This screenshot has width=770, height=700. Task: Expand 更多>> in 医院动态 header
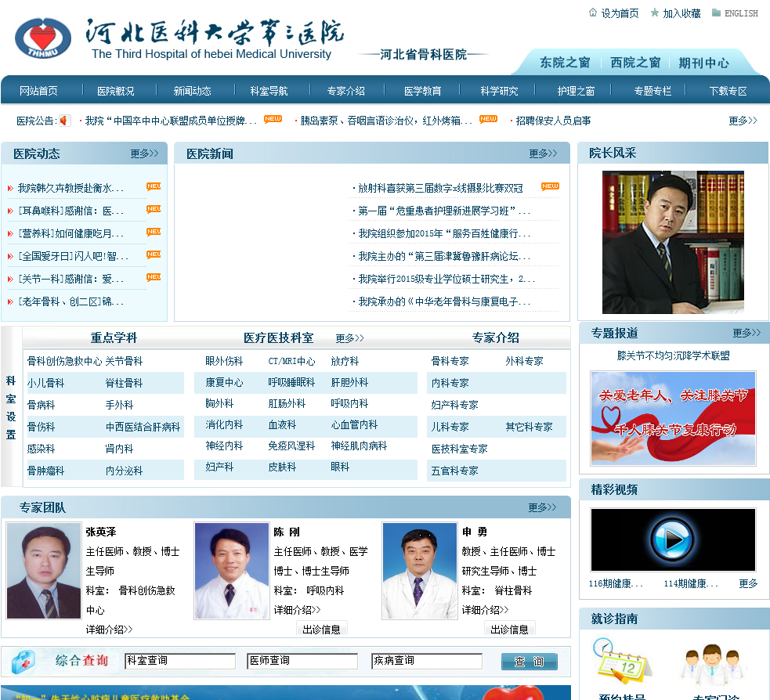coord(144,153)
